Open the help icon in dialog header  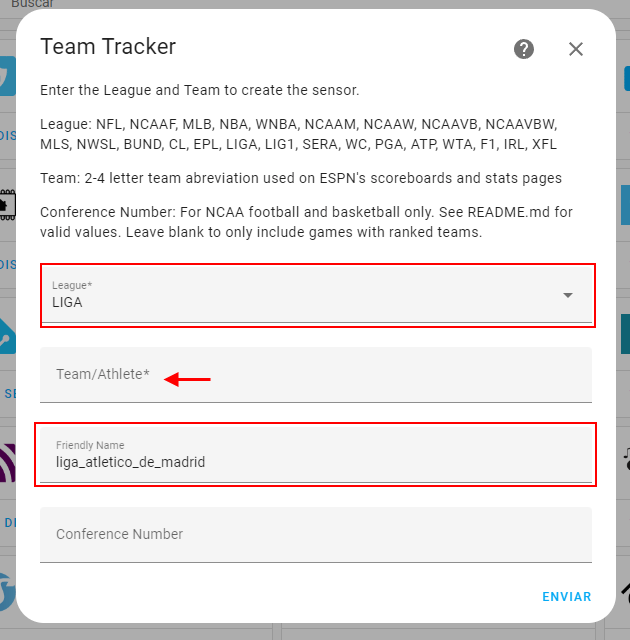(x=524, y=49)
